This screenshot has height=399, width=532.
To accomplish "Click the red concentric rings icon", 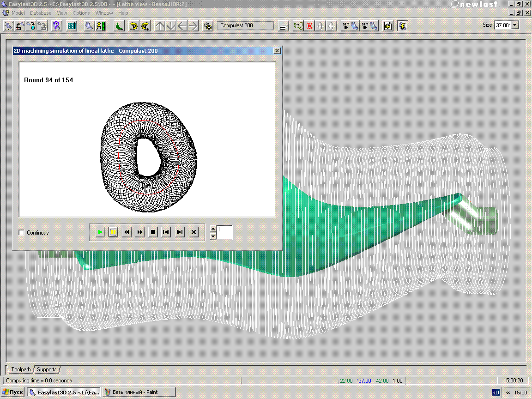I will click(309, 26).
